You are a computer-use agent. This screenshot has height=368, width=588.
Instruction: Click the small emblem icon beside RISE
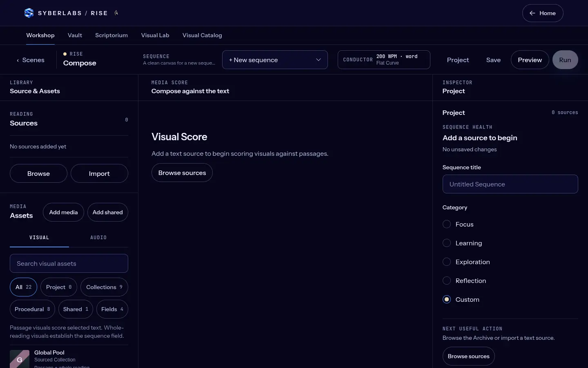tap(116, 13)
